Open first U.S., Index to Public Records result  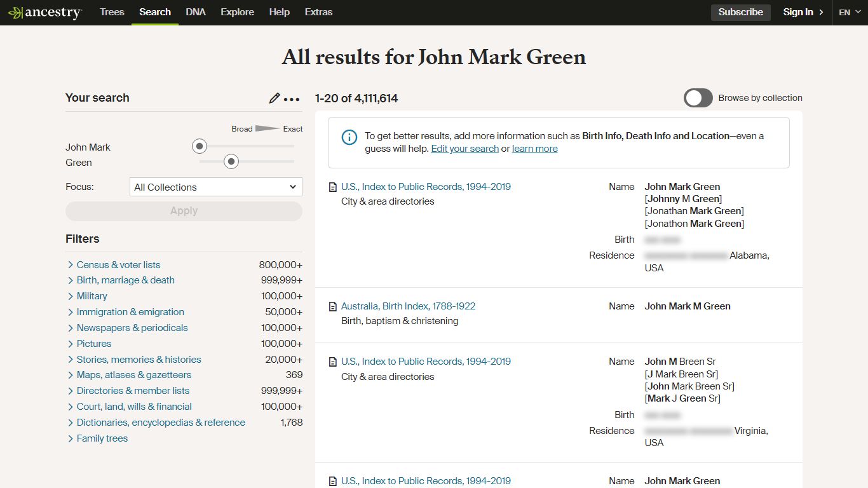[426, 187]
